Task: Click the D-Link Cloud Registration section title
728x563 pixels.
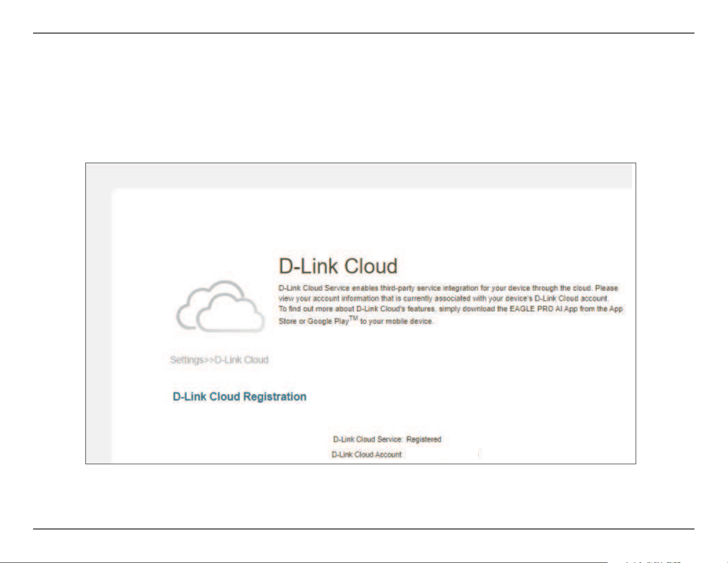Action: (x=239, y=397)
